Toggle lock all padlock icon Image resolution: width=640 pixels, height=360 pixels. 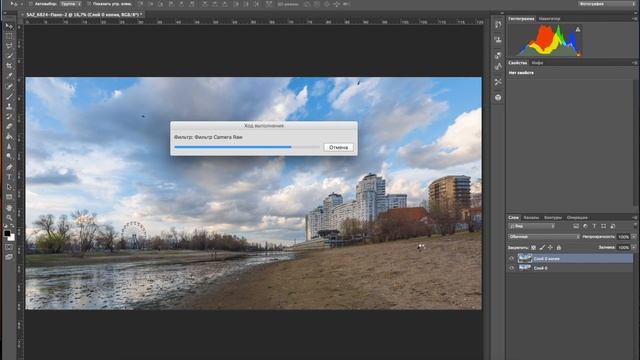[x=559, y=247]
